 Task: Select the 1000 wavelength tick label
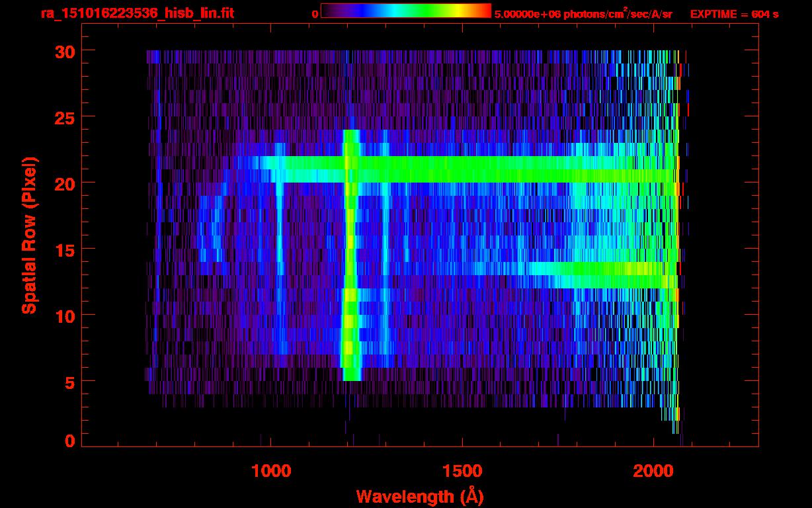[271, 471]
